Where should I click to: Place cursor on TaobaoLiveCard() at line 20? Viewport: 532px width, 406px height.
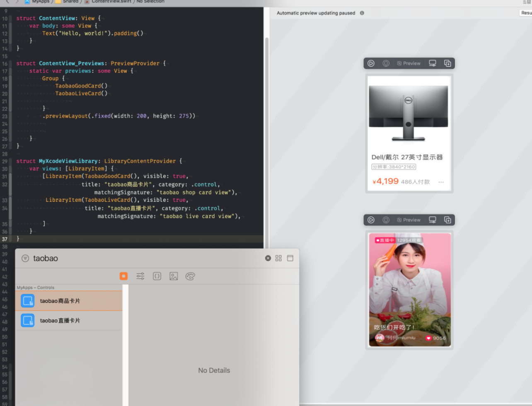tap(81, 93)
